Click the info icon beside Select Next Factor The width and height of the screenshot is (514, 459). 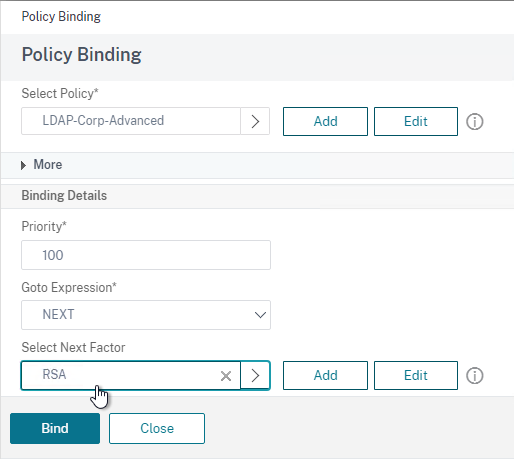tap(475, 376)
